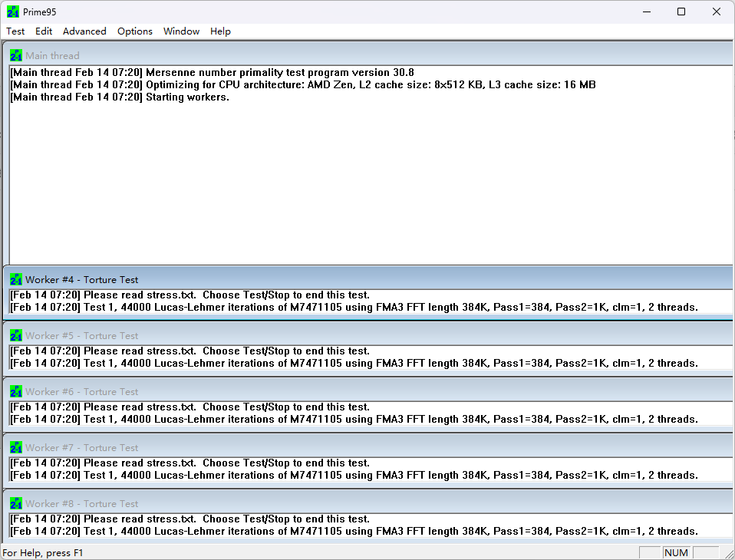Image resolution: width=735 pixels, height=560 pixels.
Task: Open the Advanced menu
Action: pos(84,31)
